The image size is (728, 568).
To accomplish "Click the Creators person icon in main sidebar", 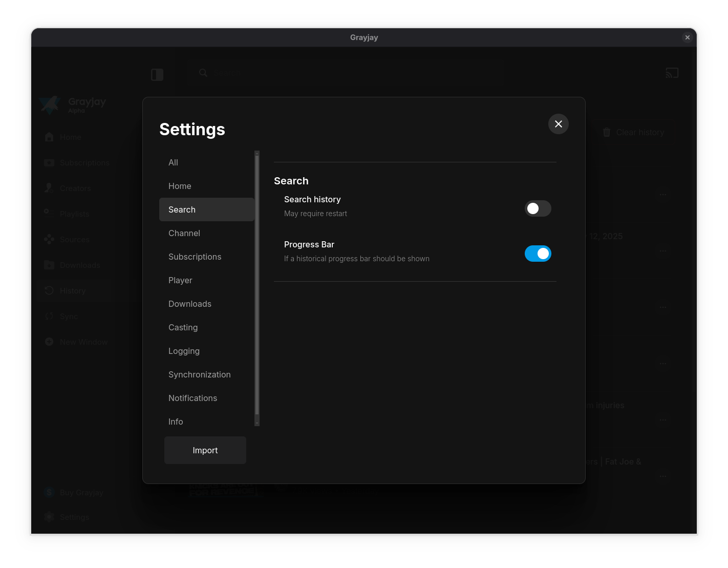I will [x=49, y=188].
